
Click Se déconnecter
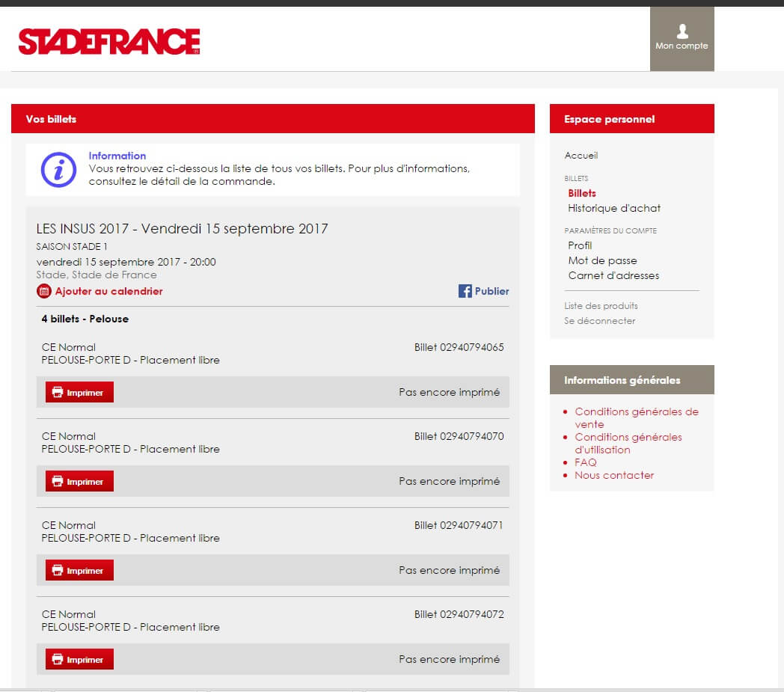[x=599, y=320]
